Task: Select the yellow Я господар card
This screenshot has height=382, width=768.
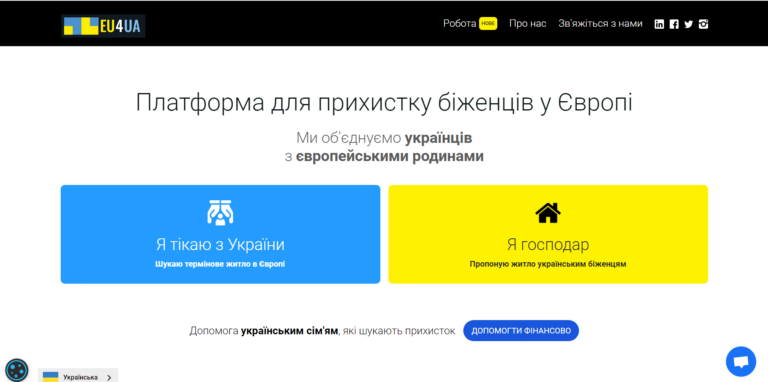Action: [x=548, y=234]
